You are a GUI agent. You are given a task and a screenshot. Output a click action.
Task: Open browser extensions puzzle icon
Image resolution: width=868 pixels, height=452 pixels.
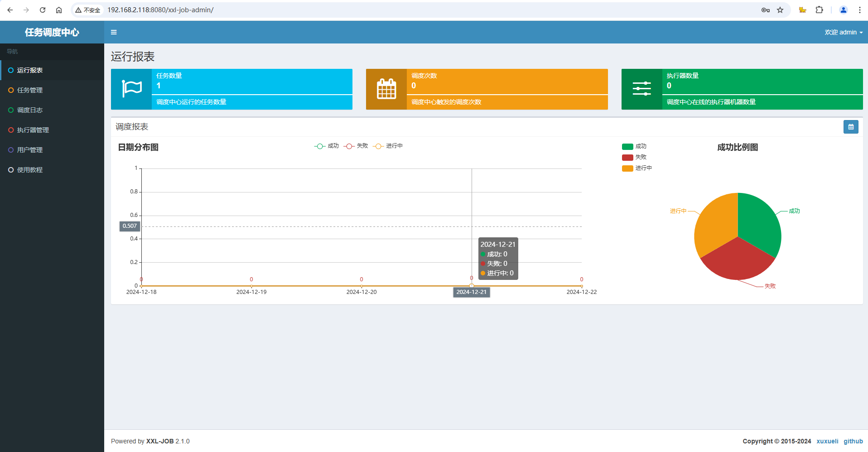tap(819, 10)
